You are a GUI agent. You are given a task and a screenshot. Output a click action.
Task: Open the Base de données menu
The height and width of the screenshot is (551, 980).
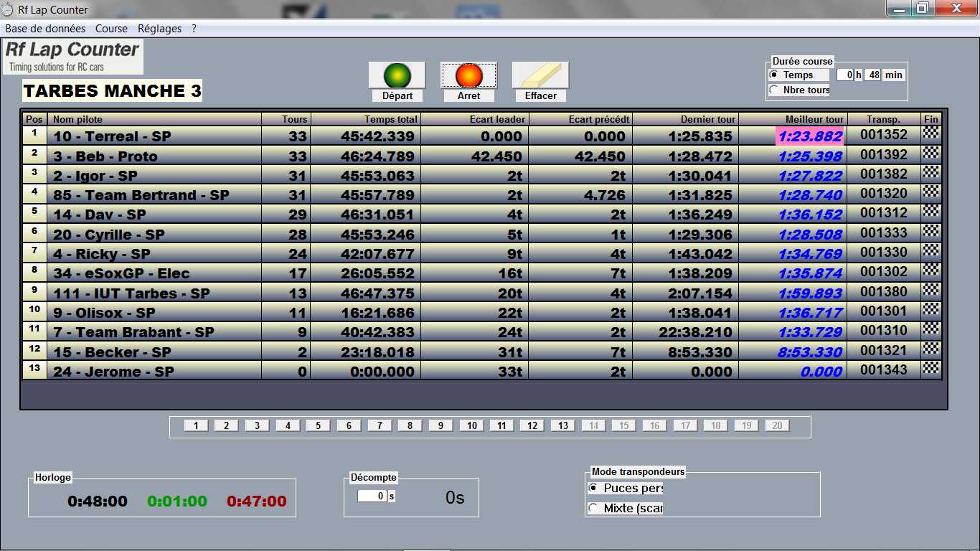[45, 29]
